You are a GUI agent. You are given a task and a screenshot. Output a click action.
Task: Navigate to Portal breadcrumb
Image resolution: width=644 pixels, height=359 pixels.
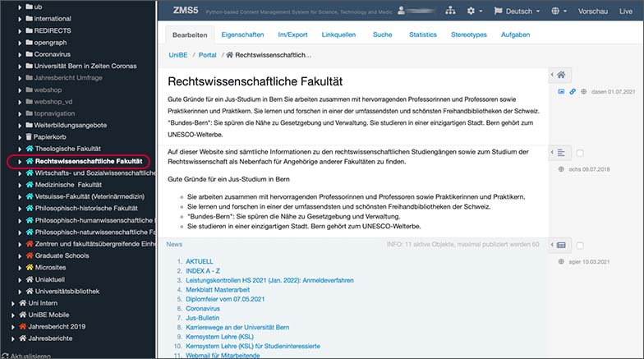(x=207, y=55)
